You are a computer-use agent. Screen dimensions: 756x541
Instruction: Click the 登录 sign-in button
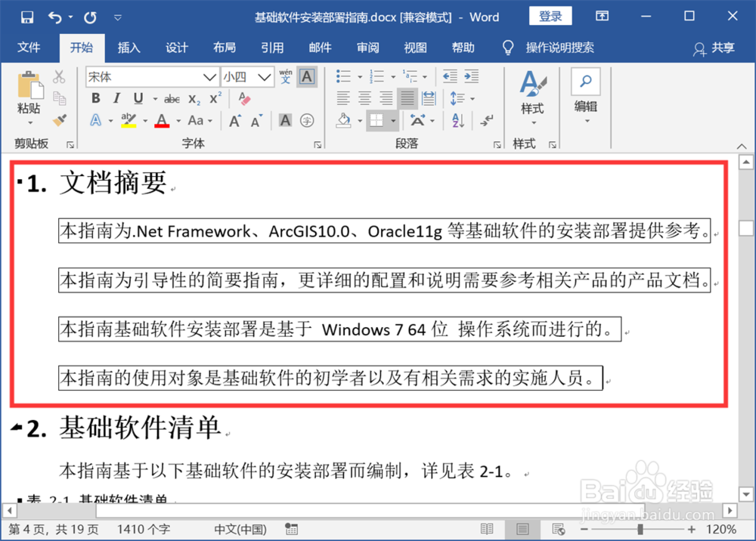tap(550, 16)
